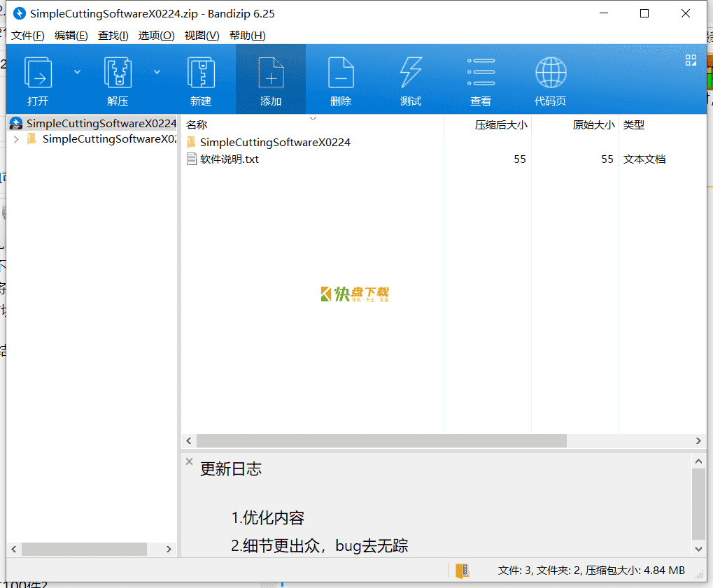Click the Add (添加) toolbar icon
The width and height of the screenshot is (713, 588).
click(x=271, y=73)
